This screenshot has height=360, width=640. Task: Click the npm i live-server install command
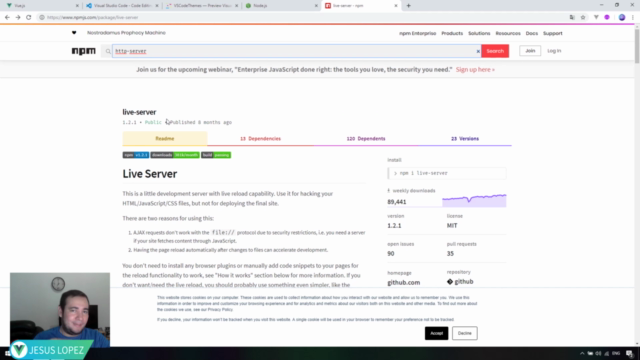[x=447, y=173]
